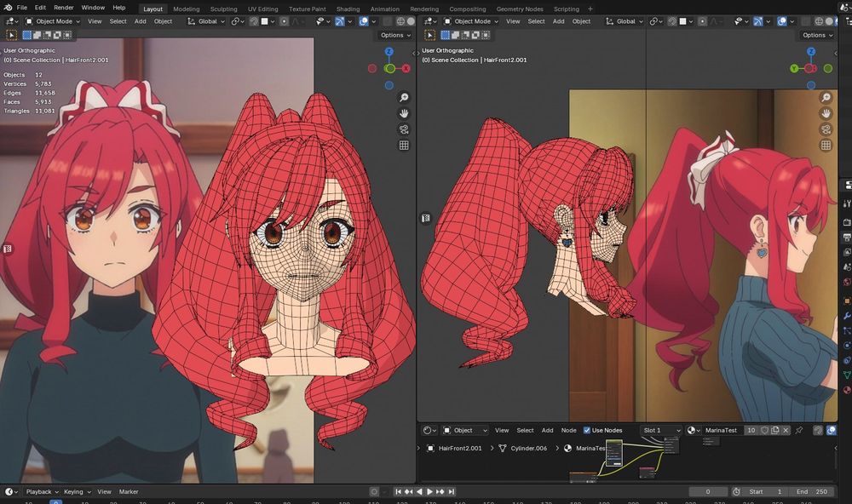The width and height of the screenshot is (852, 504).
Task: Jump to the end frame
Action: click(x=451, y=491)
